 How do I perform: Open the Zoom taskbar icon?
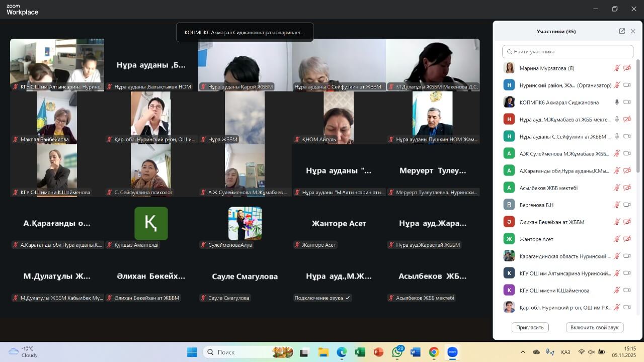click(x=452, y=352)
